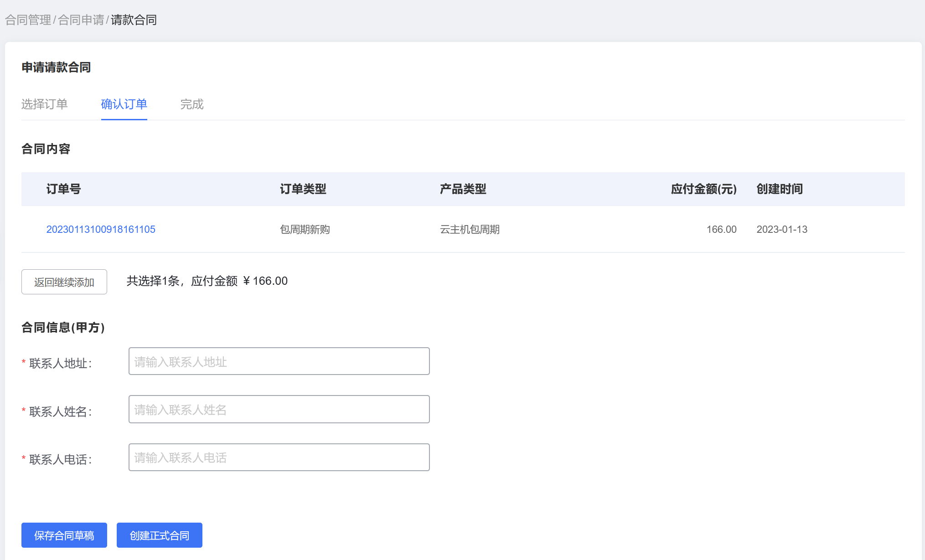Open order 20230113100918161105 link
The width and height of the screenshot is (925, 560).
[x=101, y=229]
